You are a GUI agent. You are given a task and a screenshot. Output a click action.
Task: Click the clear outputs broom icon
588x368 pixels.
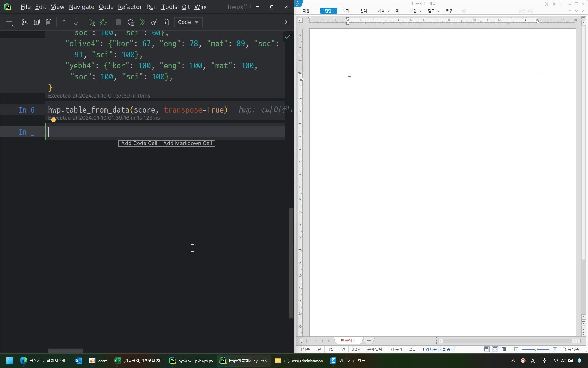pos(154,22)
